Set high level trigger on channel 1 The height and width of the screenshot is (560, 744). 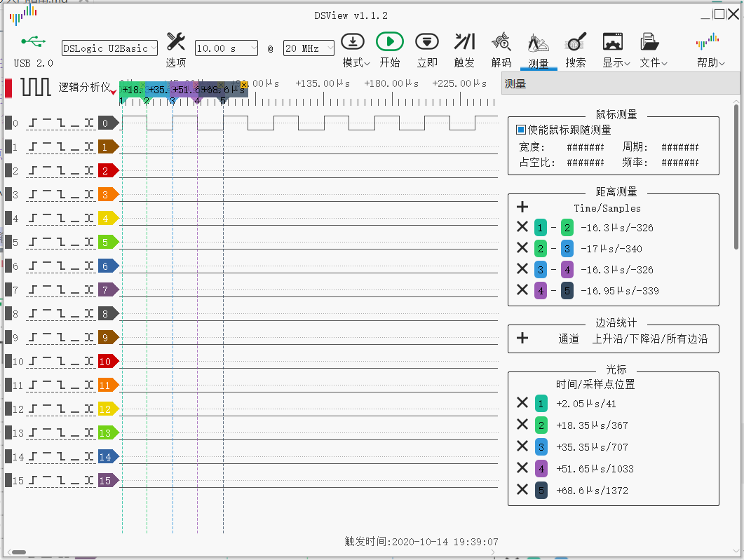pos(46,147)
